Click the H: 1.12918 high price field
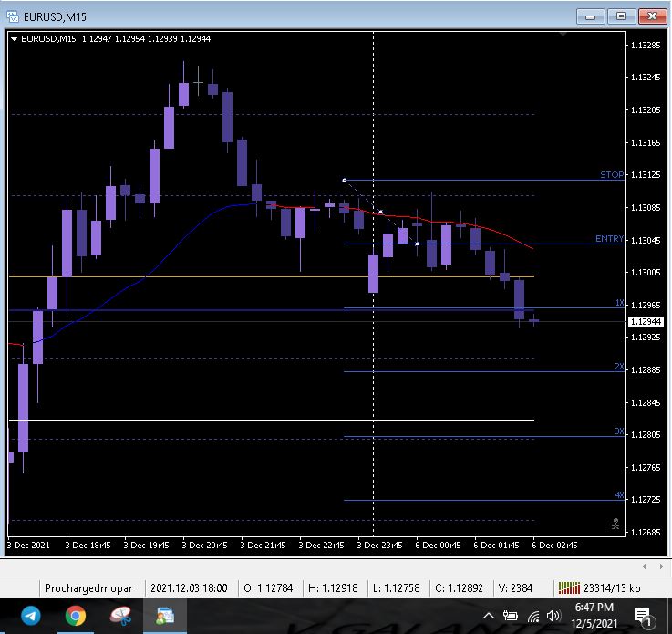Image resolution: width=672 pixels, height=634 pixels. (x=333, y=588)
